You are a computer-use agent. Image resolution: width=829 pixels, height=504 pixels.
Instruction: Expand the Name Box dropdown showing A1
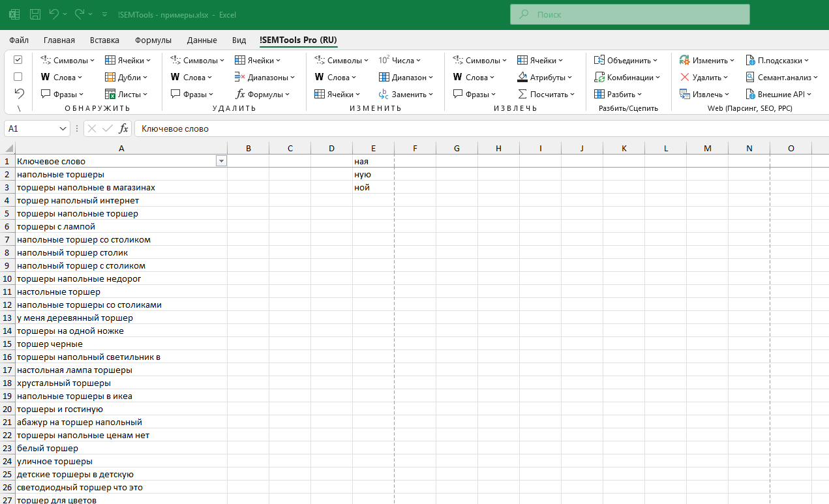[63, 128]
